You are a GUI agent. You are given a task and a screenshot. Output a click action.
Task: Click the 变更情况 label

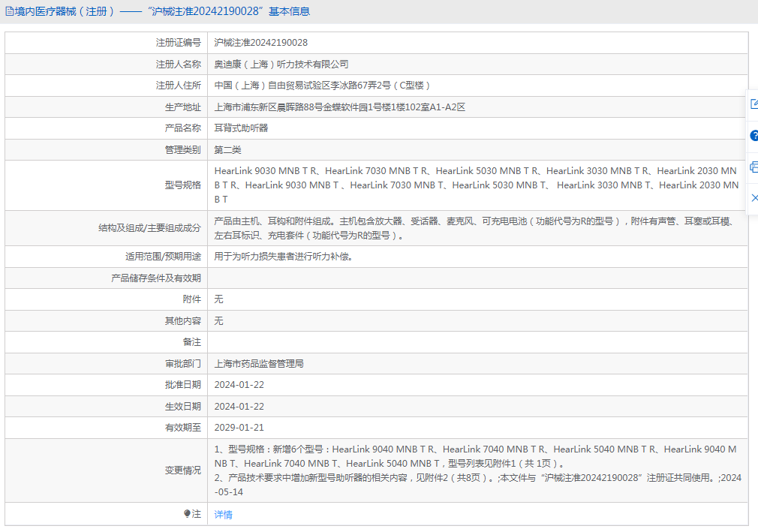click(x=182, y=470)
